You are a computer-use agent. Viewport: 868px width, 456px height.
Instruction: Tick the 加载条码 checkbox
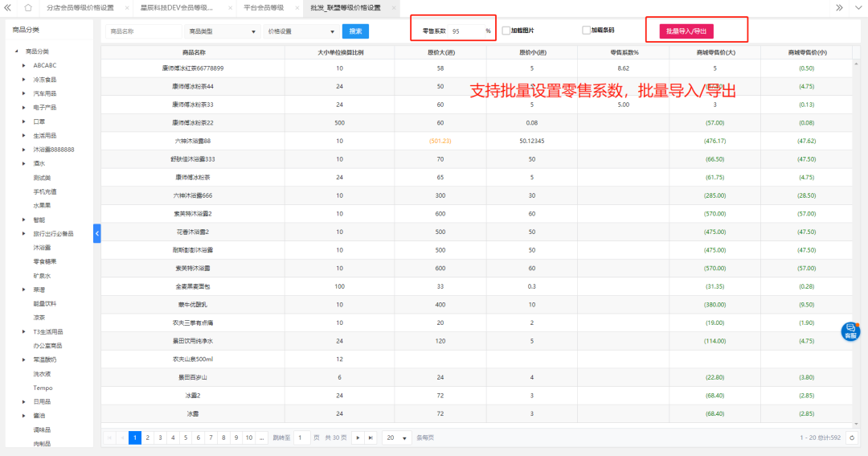tap(586, 31)
